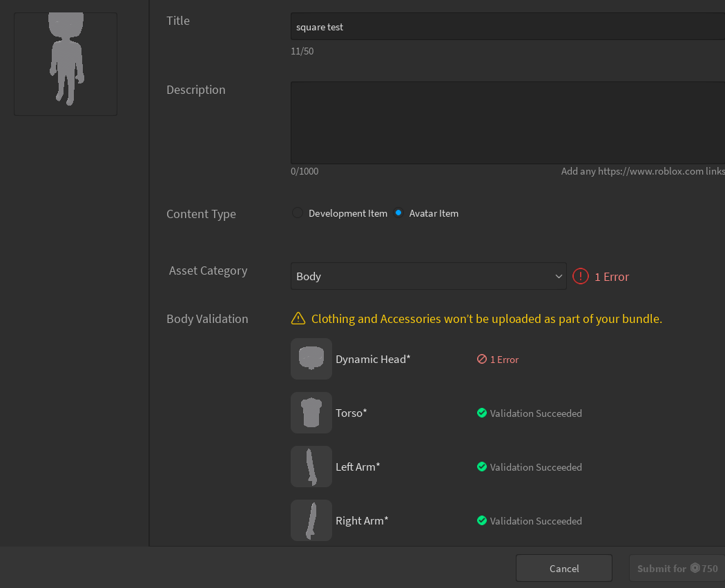
Task: Click the red error icon beside Asset Category
Action: [x=581, y=276]
